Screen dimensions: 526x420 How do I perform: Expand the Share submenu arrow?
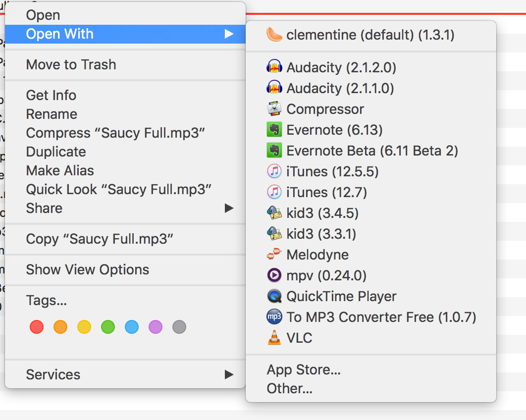228,208
